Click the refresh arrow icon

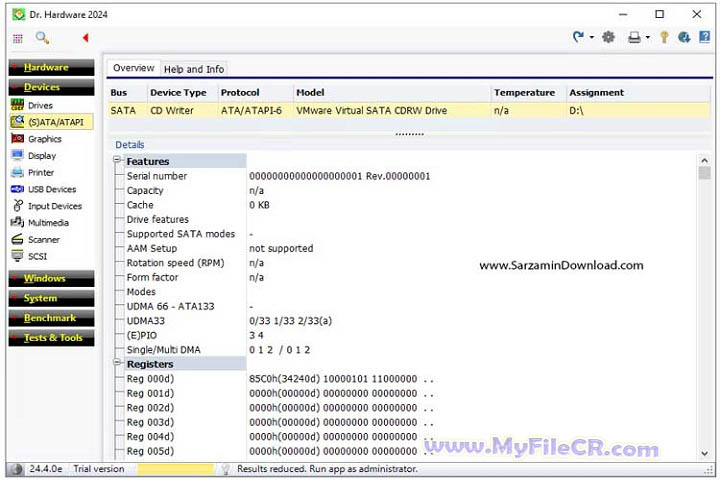pos(578,37)
